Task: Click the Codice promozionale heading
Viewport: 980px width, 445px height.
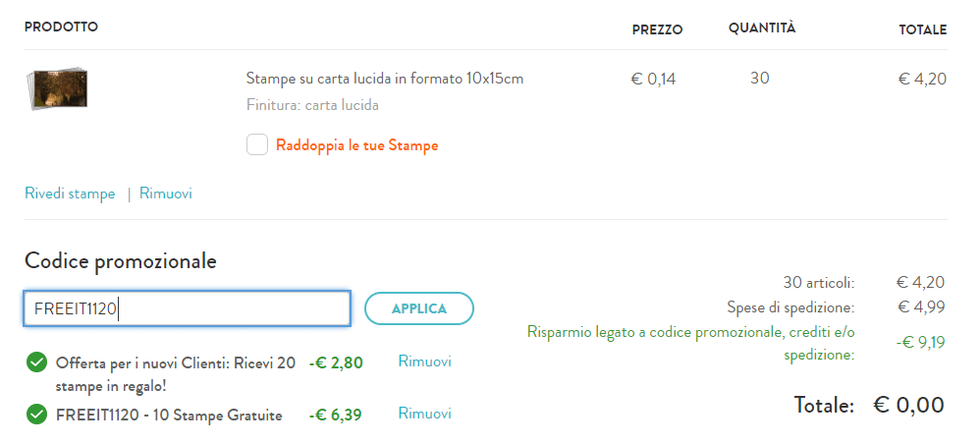Action: pyautogui.click(x=120, y=261)
